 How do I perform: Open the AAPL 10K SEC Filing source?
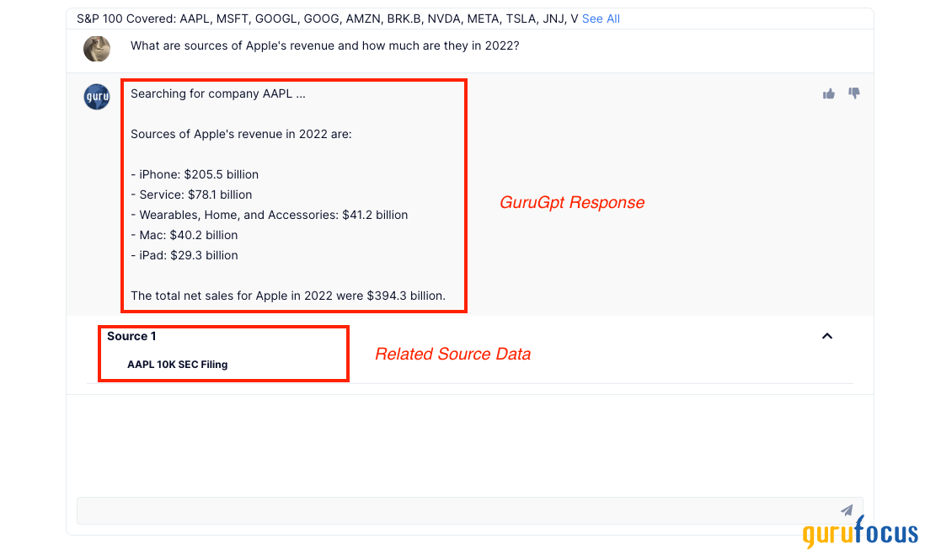point(178,365)
